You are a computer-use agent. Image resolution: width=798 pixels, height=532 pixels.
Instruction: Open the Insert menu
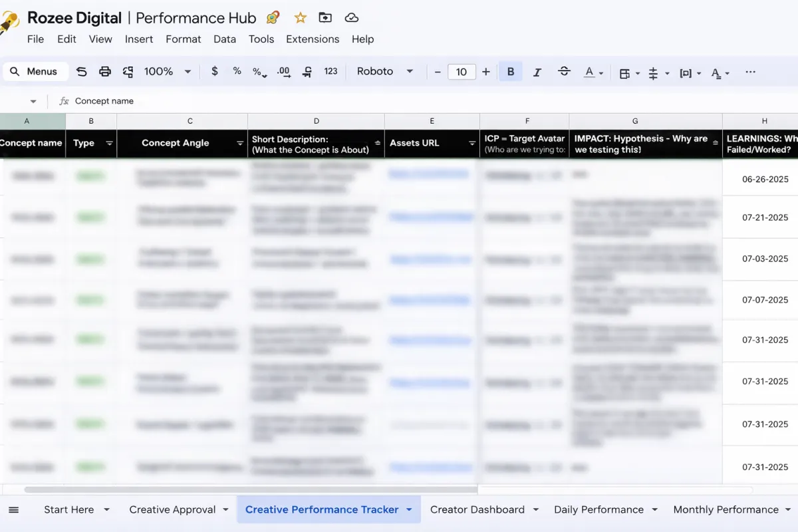139,39
